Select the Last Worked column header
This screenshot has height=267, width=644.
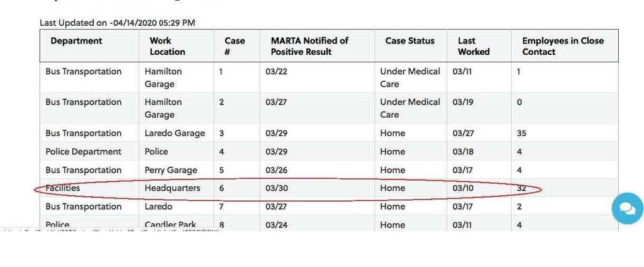pyautogui.click(x=474, y=46)
